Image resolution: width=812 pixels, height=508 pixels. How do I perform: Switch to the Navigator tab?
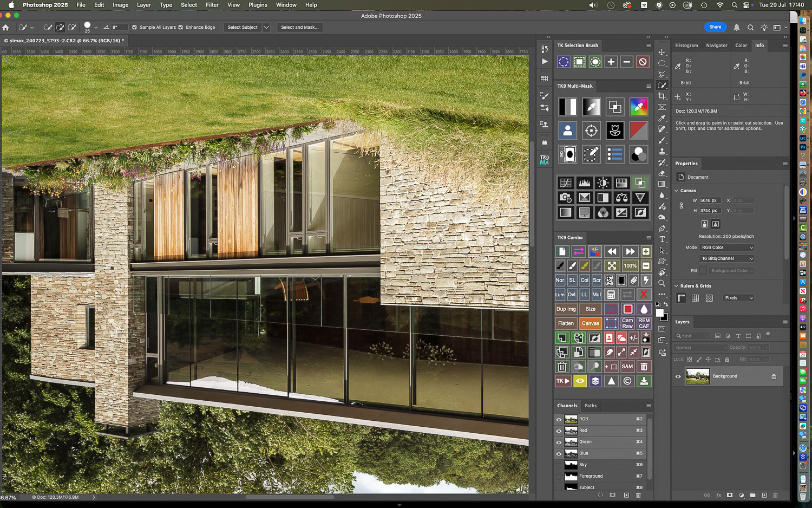click(717, 45)
